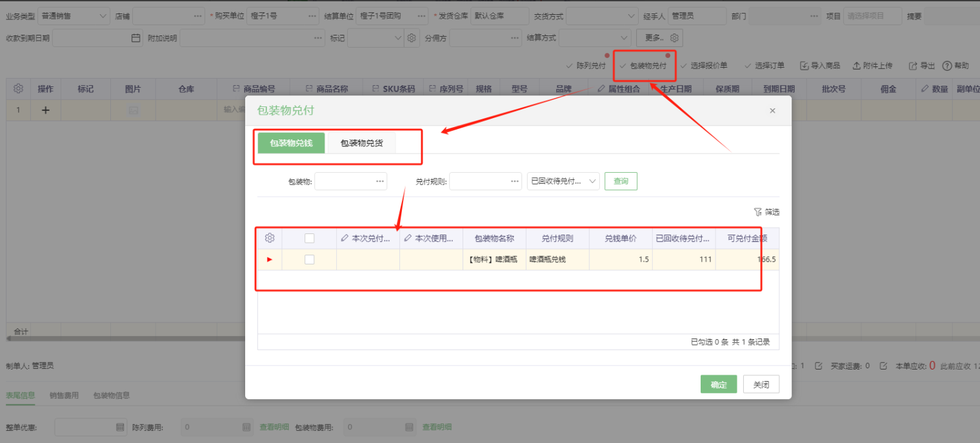Viewport: 980px width, 443px height.
Task: Open 查看明细 link beside 陈列费用
Action: pos(274,427)
